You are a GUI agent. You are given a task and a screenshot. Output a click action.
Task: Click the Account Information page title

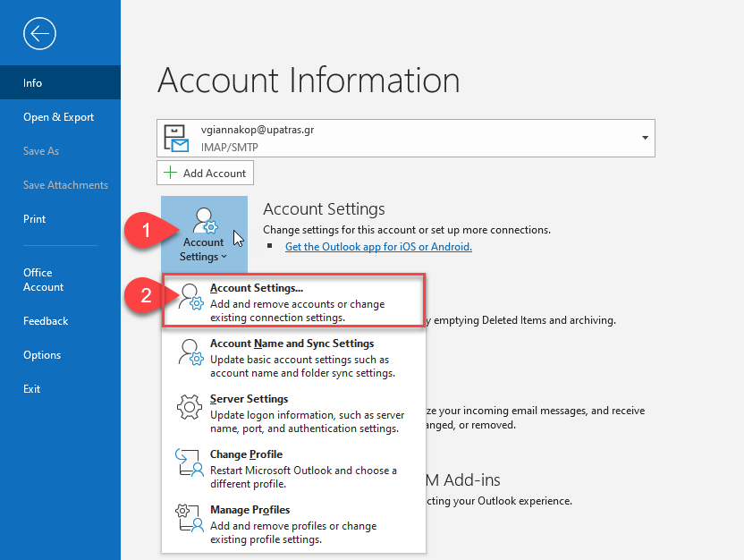309,81
